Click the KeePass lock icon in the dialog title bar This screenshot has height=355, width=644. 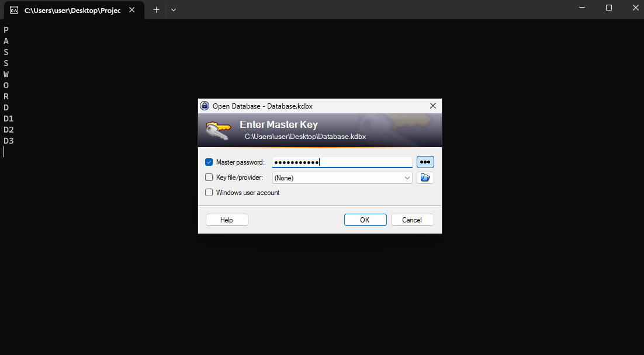[x=205, y=106]
